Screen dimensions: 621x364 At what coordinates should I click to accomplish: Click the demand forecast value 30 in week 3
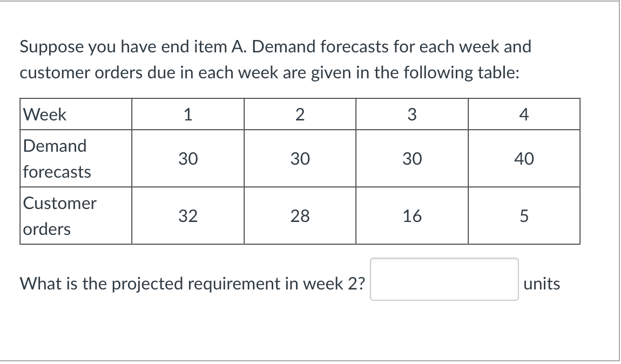tap(411, 158)
